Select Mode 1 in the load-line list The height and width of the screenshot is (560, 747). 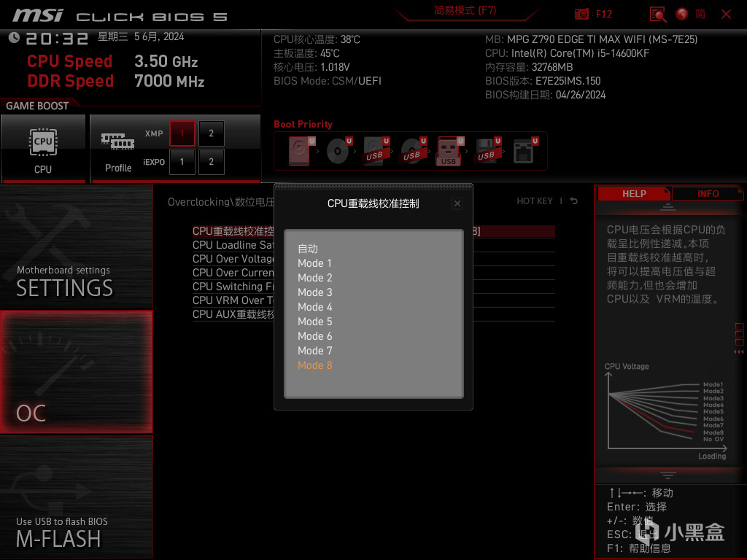(314, 263)
